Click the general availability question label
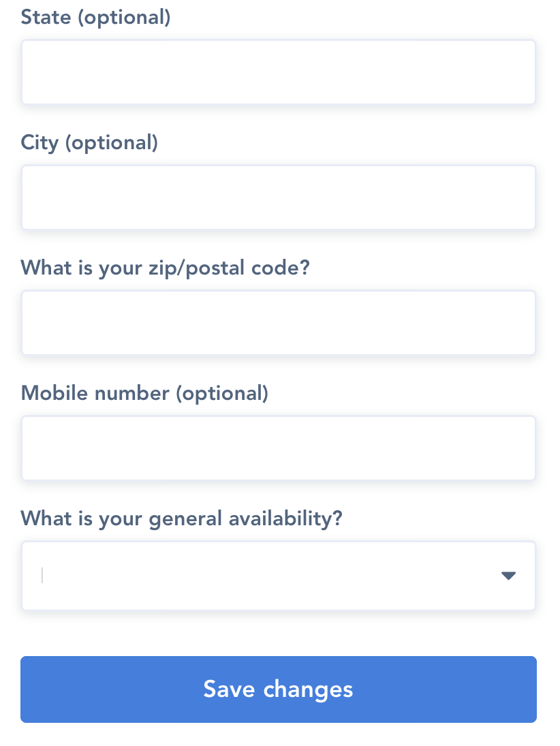Viewport: 560px width, 746px height. click(181, 518)
